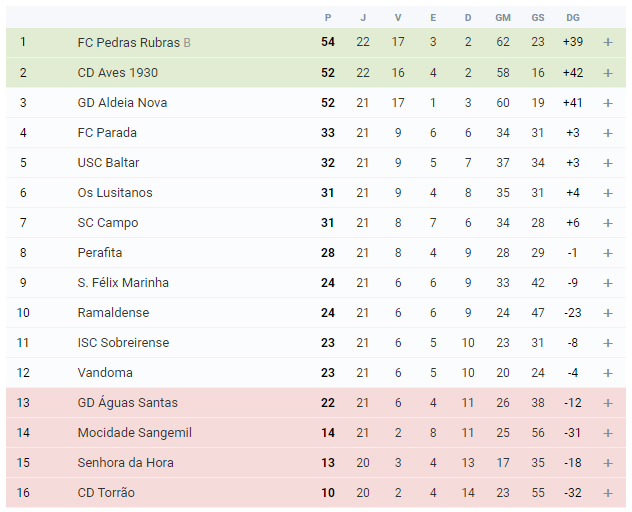Click plus icon beside GD Aldeia Nova
The image size is (632, 512).
tap(608, 103)
